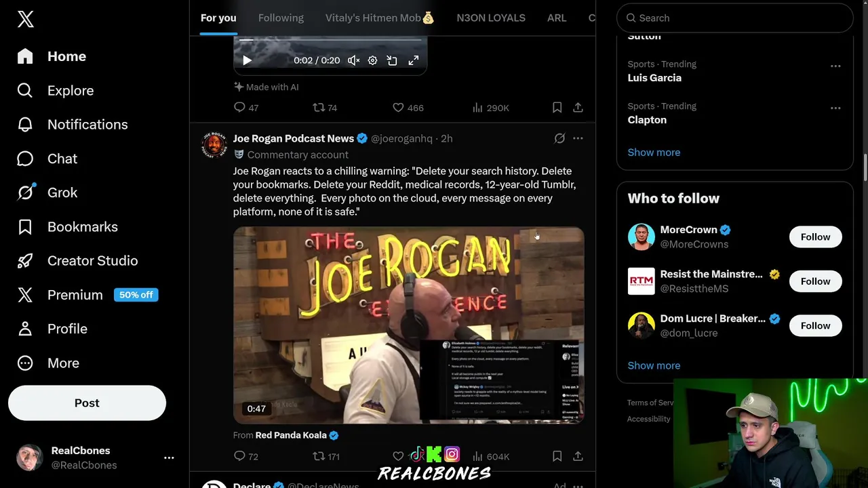This screenshot has height=488, width=868.
Task: Bookmark the Joe Rogan post
Action: 557,456
